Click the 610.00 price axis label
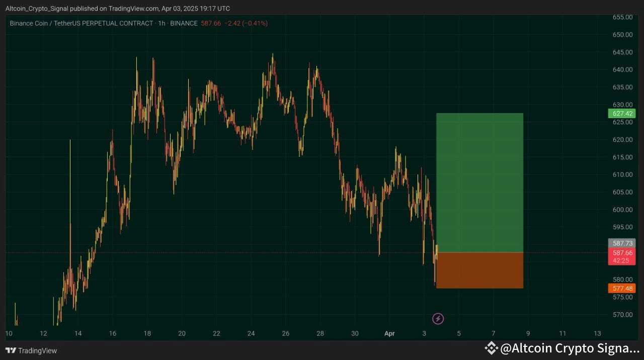 pyautogui.click(x=622, y=174)
